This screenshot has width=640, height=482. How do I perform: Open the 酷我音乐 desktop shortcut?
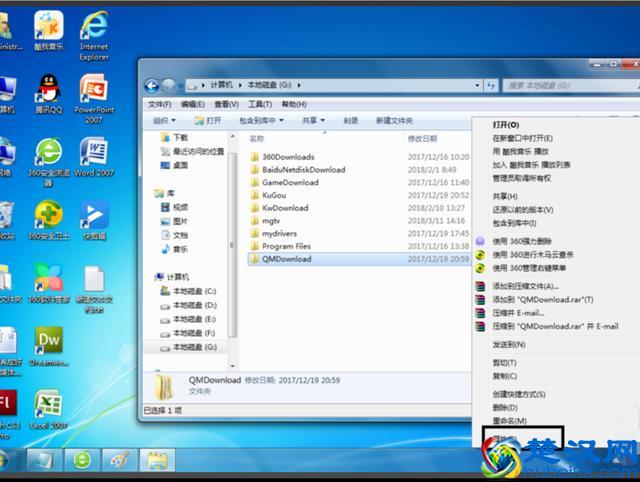pos(49,31)
